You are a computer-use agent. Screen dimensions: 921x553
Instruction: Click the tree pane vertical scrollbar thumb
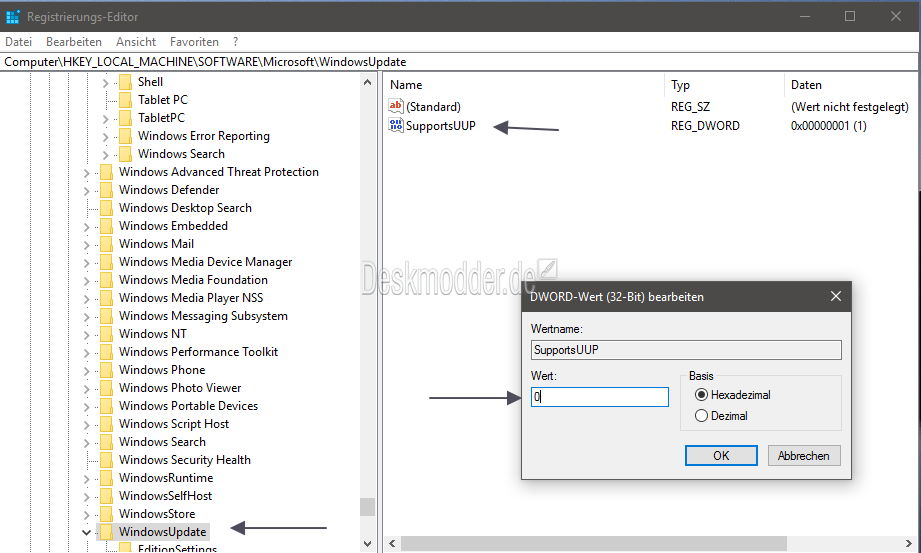[367, 507]
